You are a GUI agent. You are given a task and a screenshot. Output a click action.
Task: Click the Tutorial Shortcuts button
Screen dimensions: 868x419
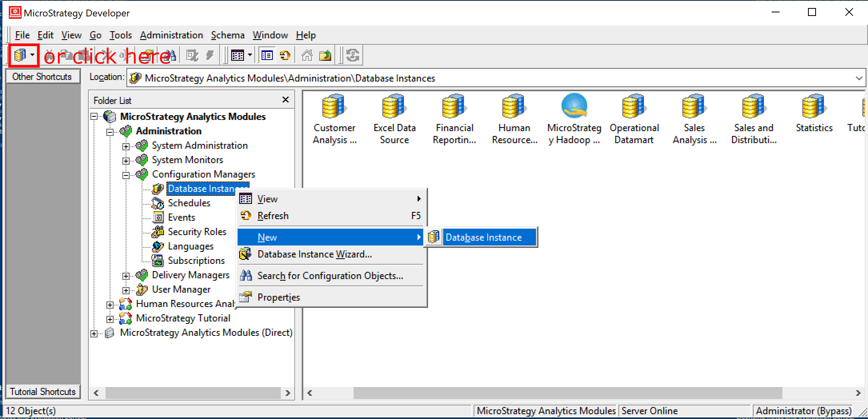click(x=43, y=391)
